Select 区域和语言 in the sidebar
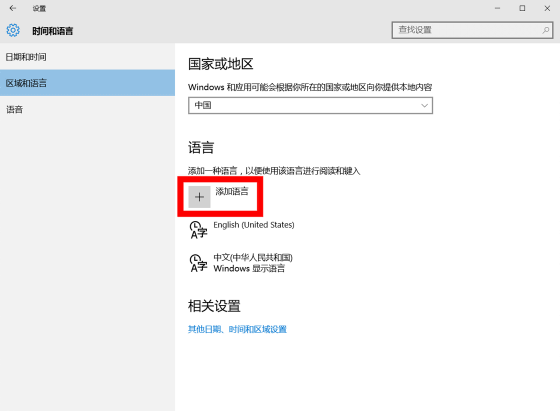Viewport: 560px width, 411px height. [x=88, y=83]
